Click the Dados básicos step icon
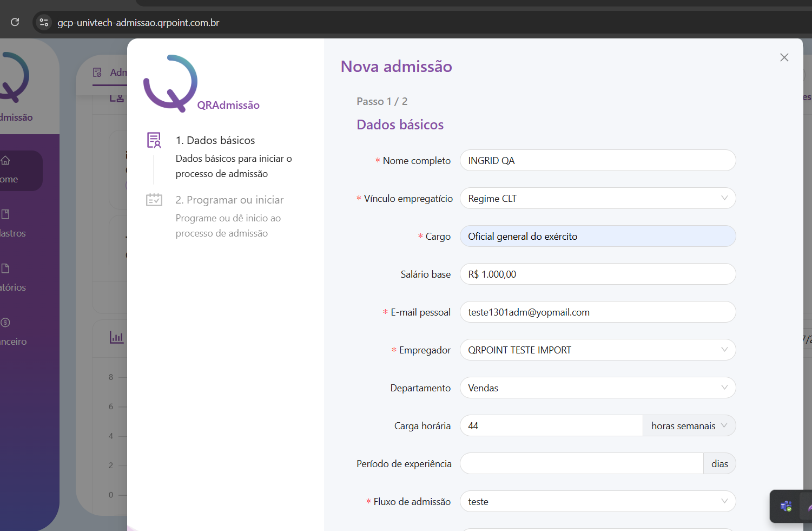The width and height of the screenshot is (812, 531). tap(154, 140)
